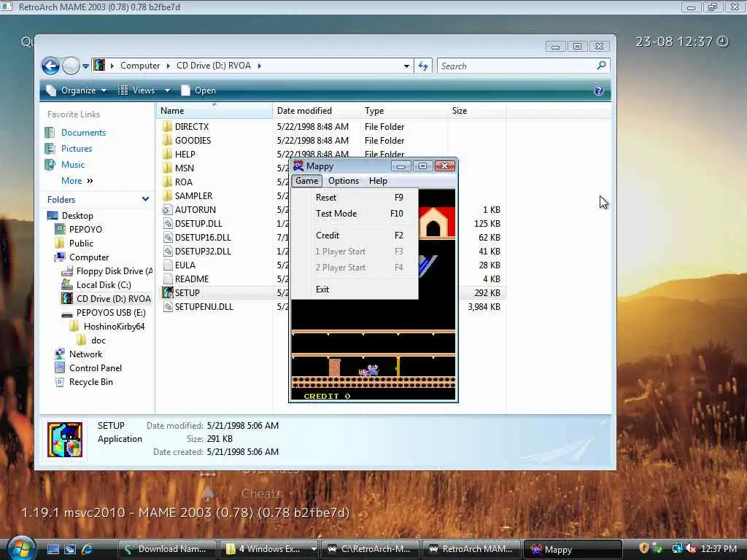Select the HELP folder icon
Screen dimensions: 747x560
tap(167, 155)
